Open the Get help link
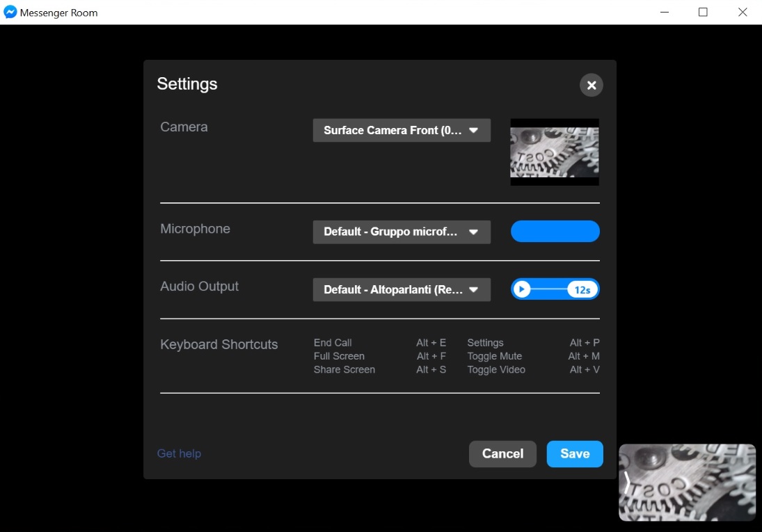This screenshot has height=532, width=762. [179, 453]
